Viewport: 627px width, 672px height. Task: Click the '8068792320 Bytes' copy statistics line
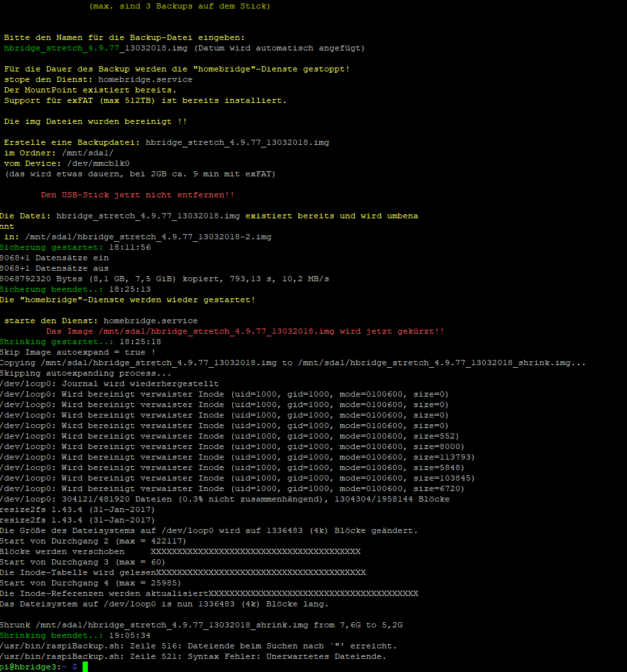point(164,279)
